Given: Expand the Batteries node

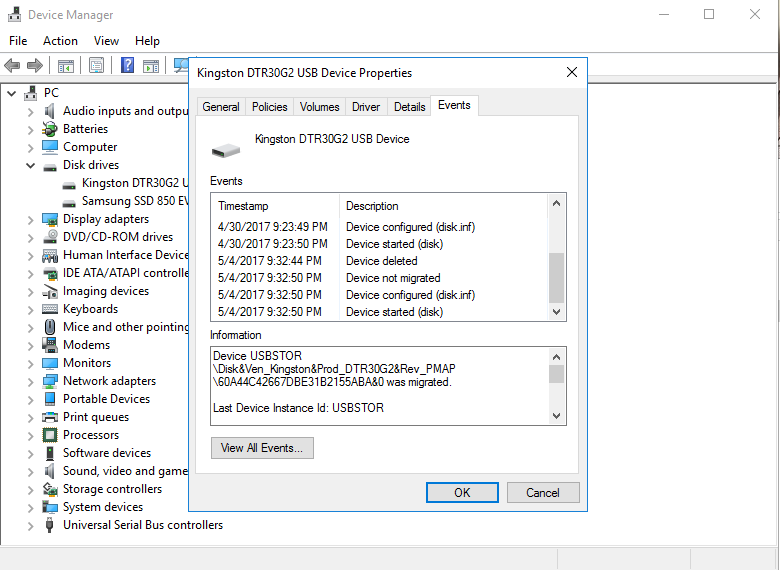Looking at the screenshot, I should point(30,129).
